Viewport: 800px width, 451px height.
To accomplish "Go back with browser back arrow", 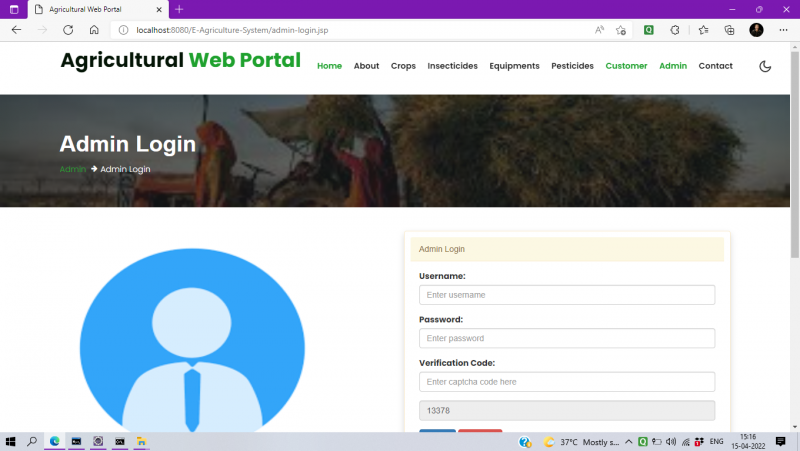I will [16, 30].
